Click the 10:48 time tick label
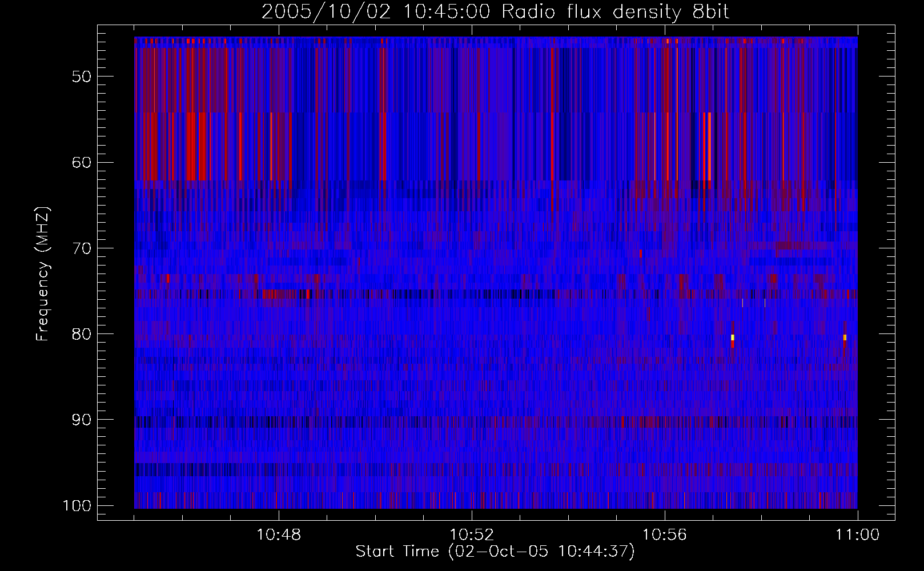Image resolution: width=924 pixels, height=571 pixels. [279, 535]
